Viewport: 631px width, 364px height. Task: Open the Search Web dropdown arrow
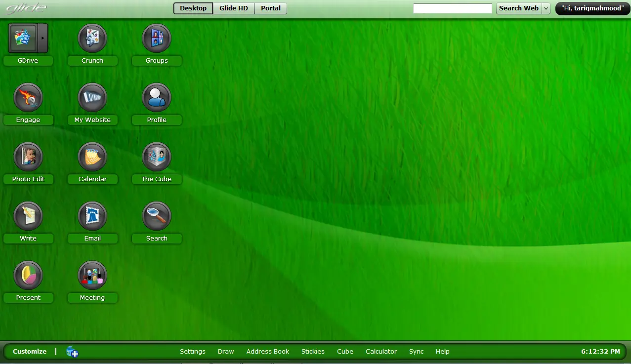tap(546, 8)
